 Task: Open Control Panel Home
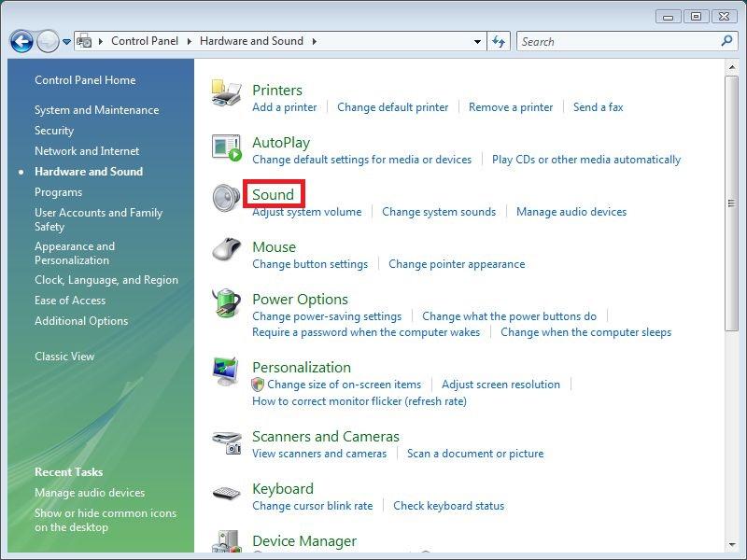pyautogui.click(x=85, y=80)
